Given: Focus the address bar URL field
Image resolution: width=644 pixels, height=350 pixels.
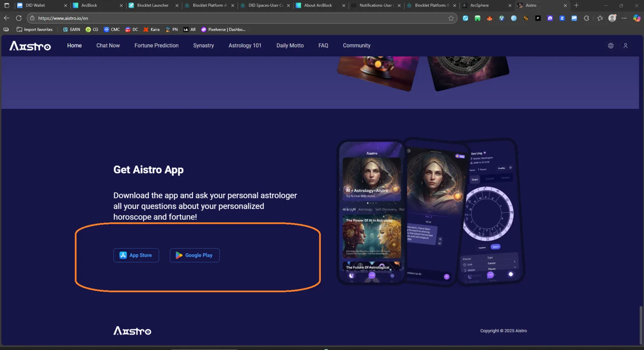Looking at the screenshot, I should point(242,18).
